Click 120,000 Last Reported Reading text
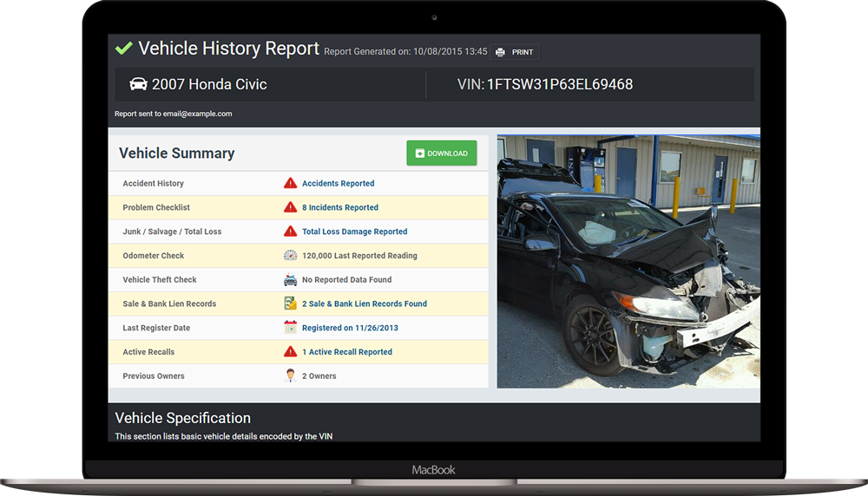 tap(360, 256)
